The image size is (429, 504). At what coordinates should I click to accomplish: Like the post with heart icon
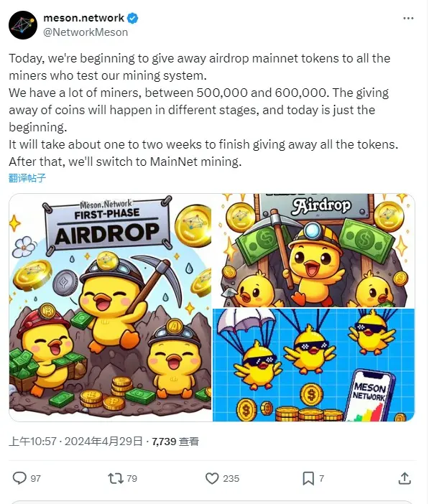click(x=212, y=478)
